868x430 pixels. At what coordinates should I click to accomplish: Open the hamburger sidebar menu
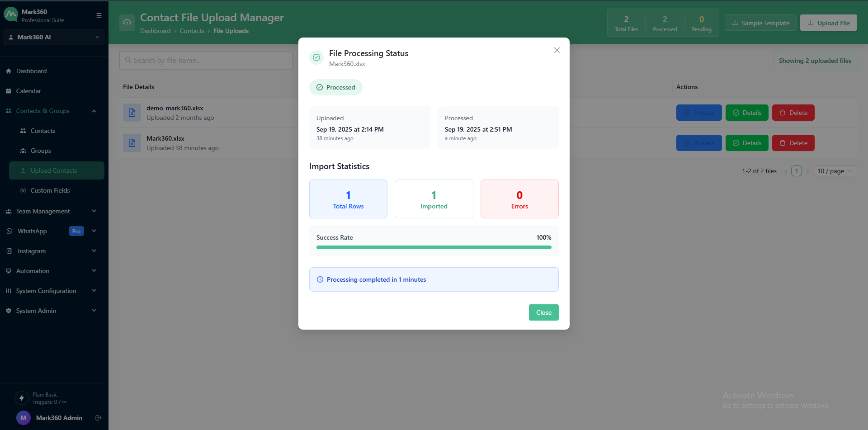pyautogui.click(x=99, y=15)
